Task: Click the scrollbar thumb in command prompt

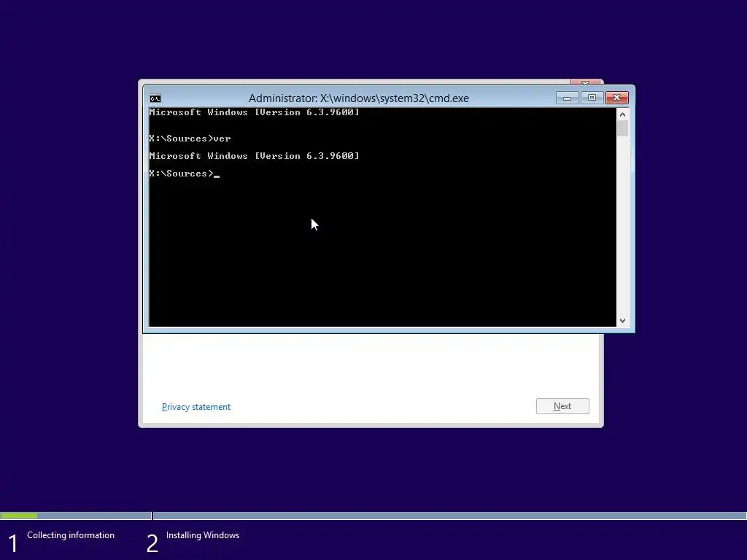Action: [x=622, y=128]
